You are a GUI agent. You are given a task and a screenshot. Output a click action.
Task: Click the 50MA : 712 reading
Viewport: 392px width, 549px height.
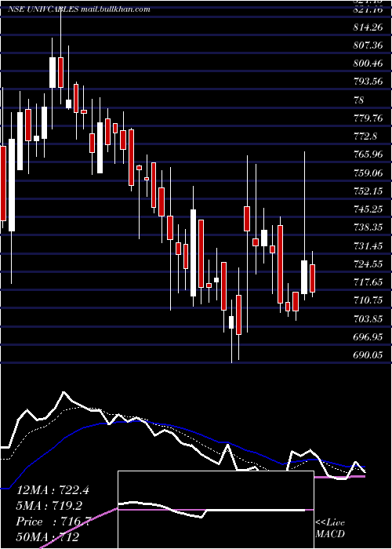click(x=47, y=537)
